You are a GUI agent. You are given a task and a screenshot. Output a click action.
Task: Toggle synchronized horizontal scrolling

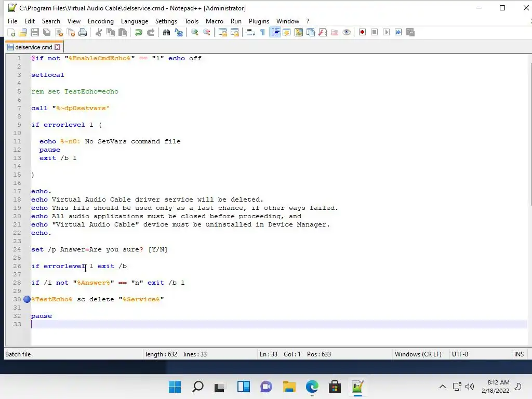[234, 32]
